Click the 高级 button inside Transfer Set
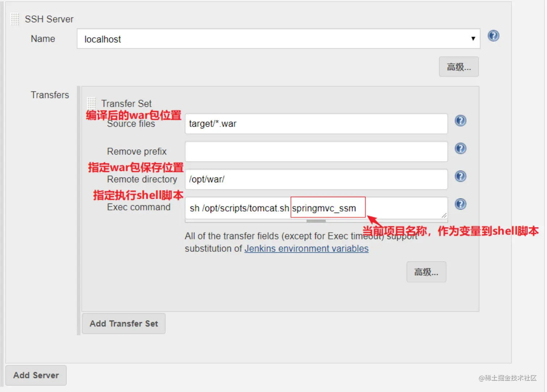 tap(426, 272)
